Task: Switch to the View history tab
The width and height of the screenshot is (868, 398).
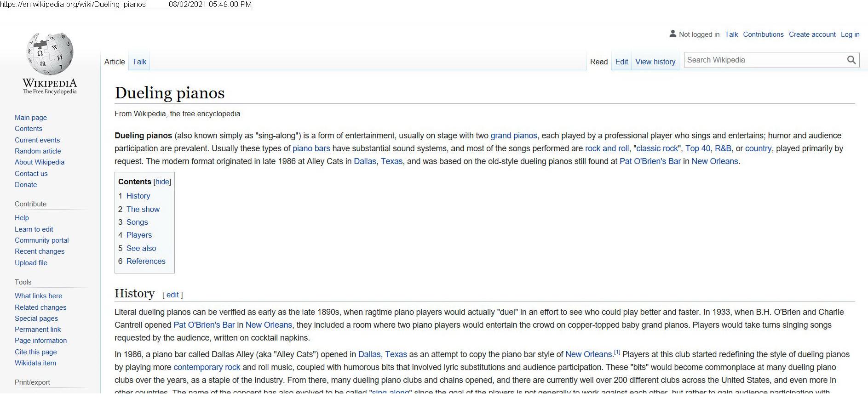Action: point(655,62)
